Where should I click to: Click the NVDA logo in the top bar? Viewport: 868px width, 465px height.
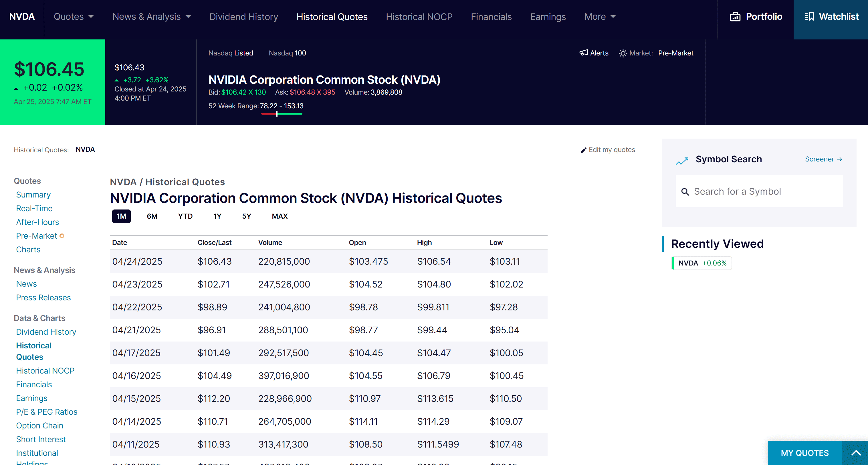pyautogui.click(x=21, y=17)
